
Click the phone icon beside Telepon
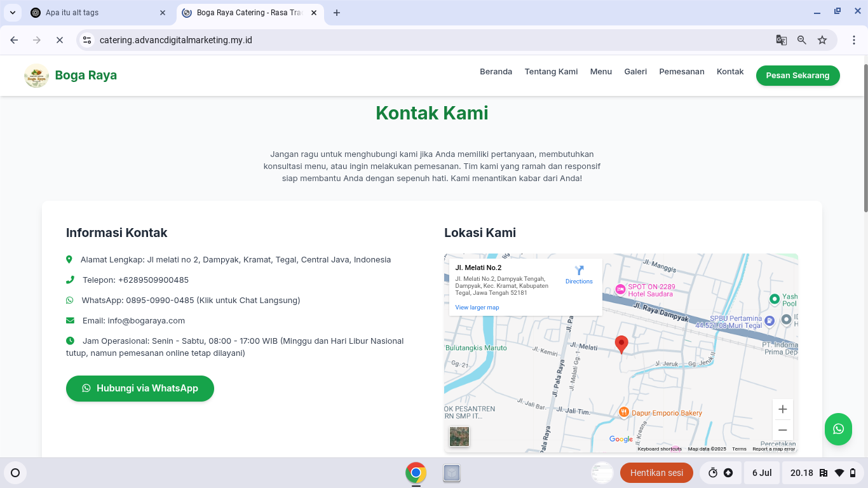coord(69,280)
